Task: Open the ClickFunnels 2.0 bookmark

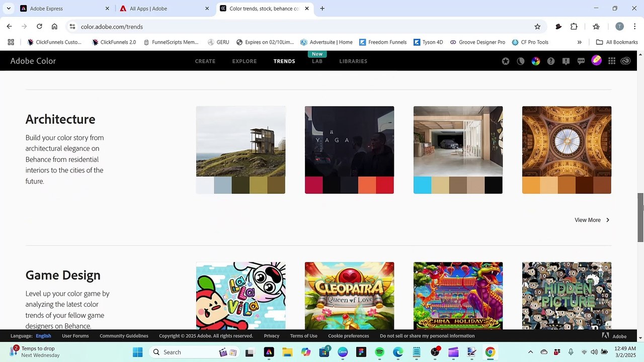Action: click(114, 42)
